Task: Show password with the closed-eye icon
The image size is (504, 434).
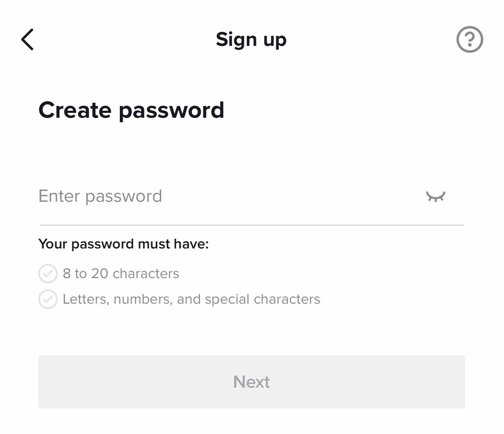Action: 435,196
